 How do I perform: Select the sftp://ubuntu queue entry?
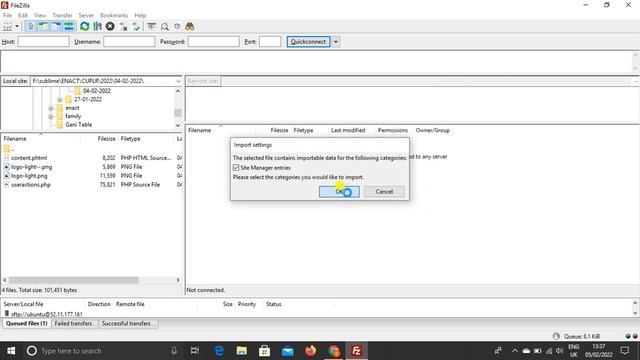pos(47,314)
